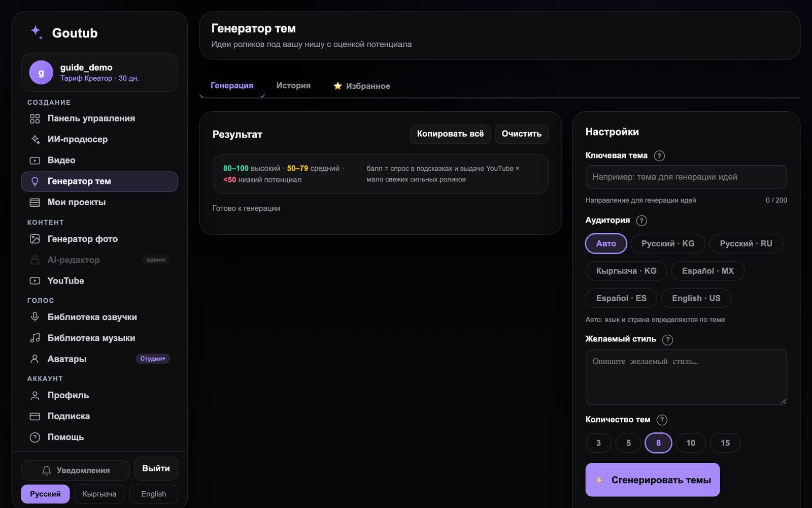Open the Избранное tab
The height and width of the screenshot is (508, 812).
coord(362,86)
